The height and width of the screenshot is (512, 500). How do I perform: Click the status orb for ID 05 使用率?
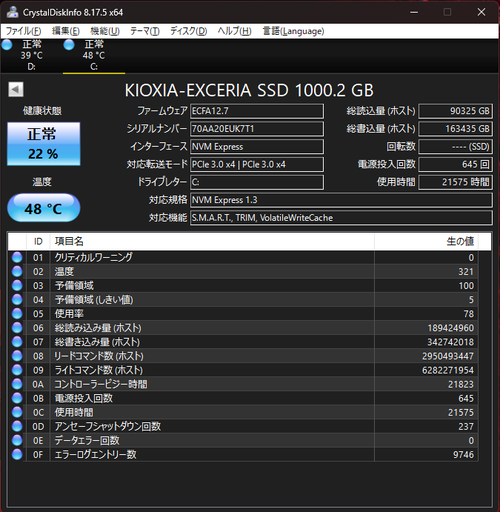[x=17, y=314]
